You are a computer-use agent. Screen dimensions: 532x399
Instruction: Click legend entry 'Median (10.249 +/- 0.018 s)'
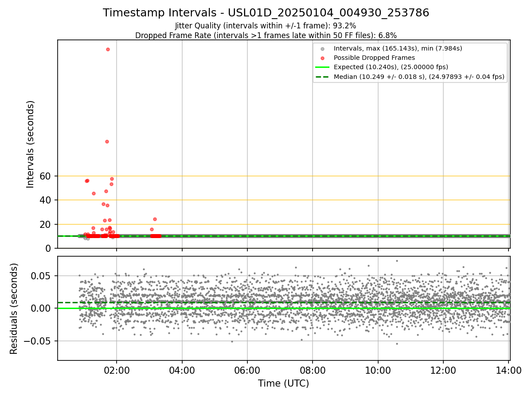pyautogui.click(x=419, y=77)
